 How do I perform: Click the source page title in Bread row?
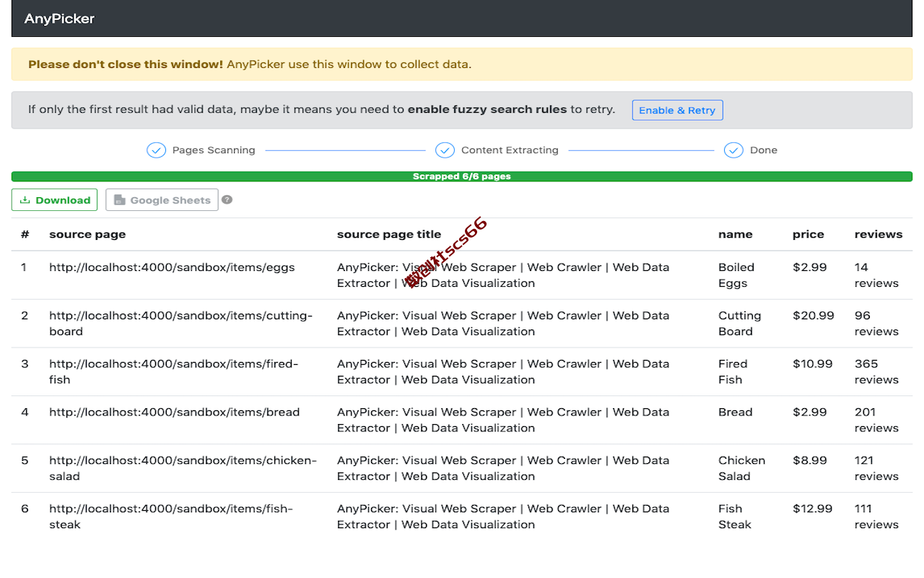tap(503, 420)
